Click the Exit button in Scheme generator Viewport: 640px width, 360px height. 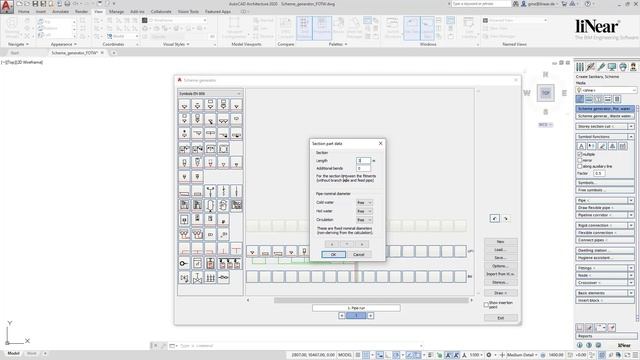(x=500, y=318)
